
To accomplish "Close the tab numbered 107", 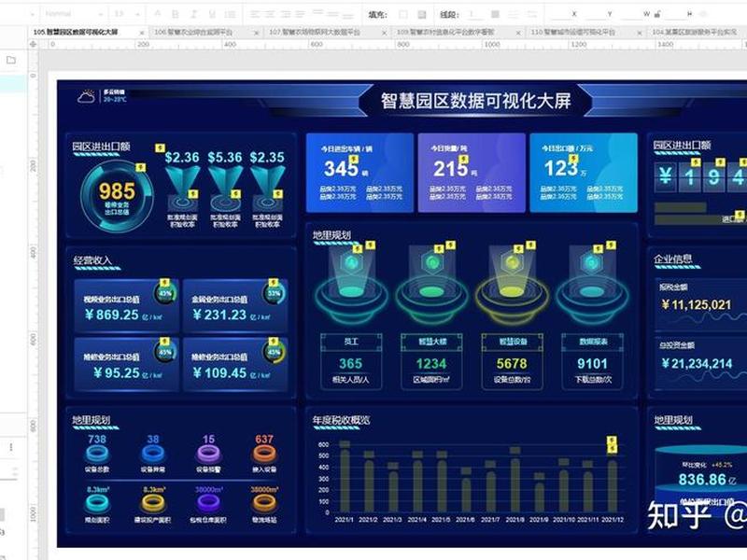I will (384, 33).
